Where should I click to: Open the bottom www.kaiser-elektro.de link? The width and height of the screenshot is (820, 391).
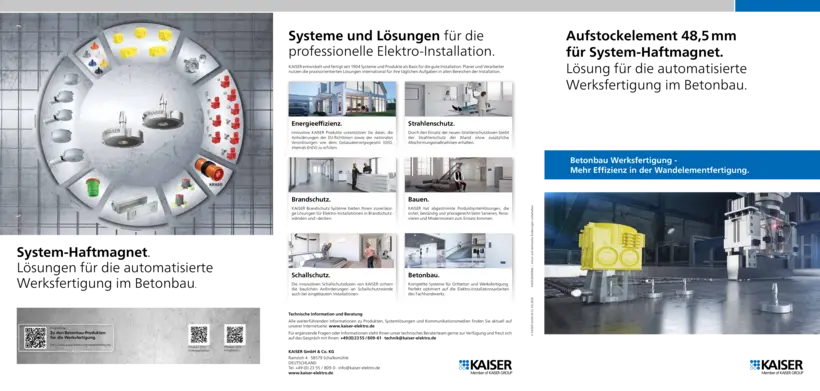[311, 373]
